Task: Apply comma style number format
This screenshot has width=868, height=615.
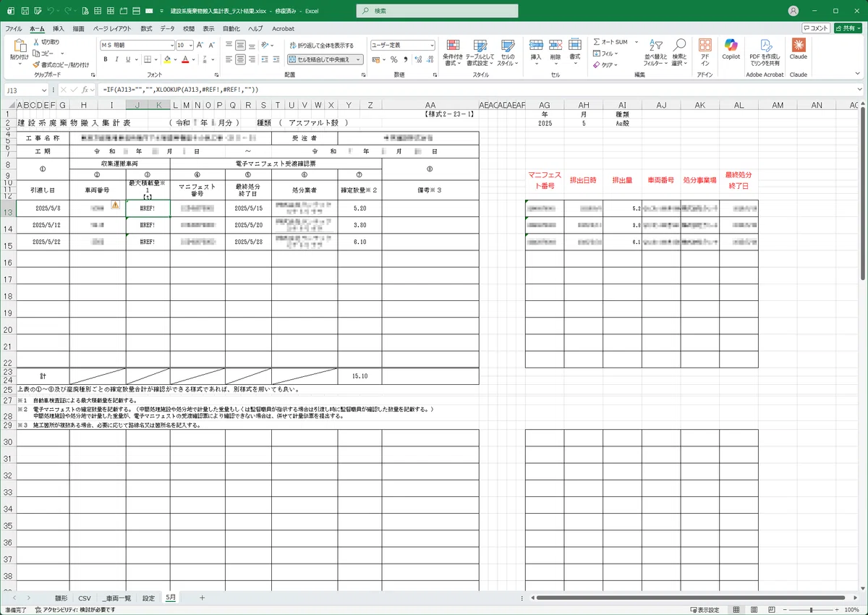Action: [406, 59]
